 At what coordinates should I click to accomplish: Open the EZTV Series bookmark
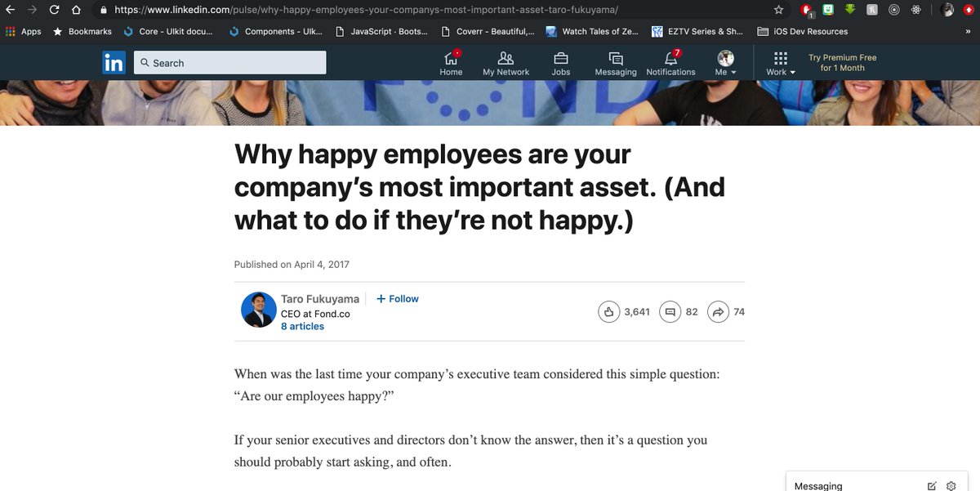coord(699,31)
